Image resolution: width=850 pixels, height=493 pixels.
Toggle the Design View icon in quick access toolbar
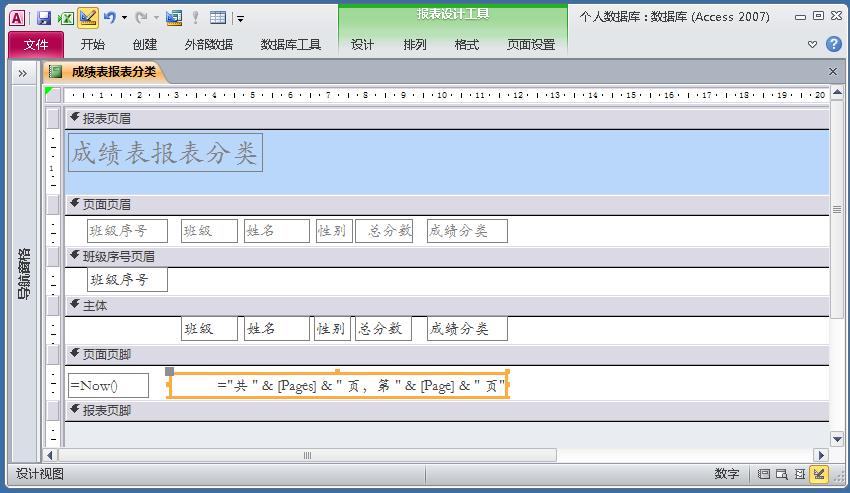point(87,18)
